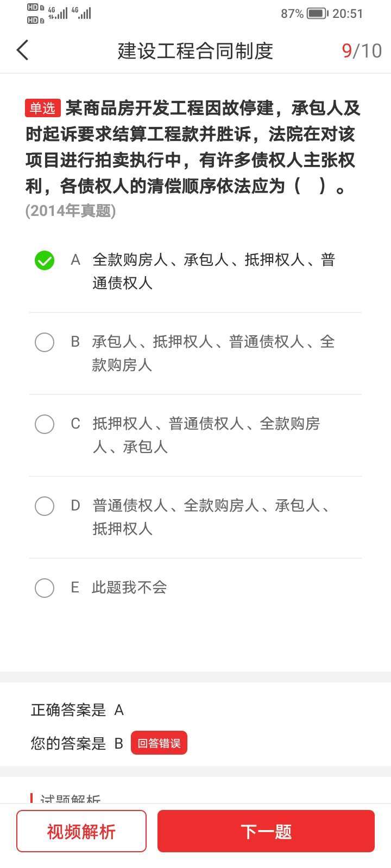The image size is (391, 868).
Task: Select radio button for option D
Action: tap(45, 506)
